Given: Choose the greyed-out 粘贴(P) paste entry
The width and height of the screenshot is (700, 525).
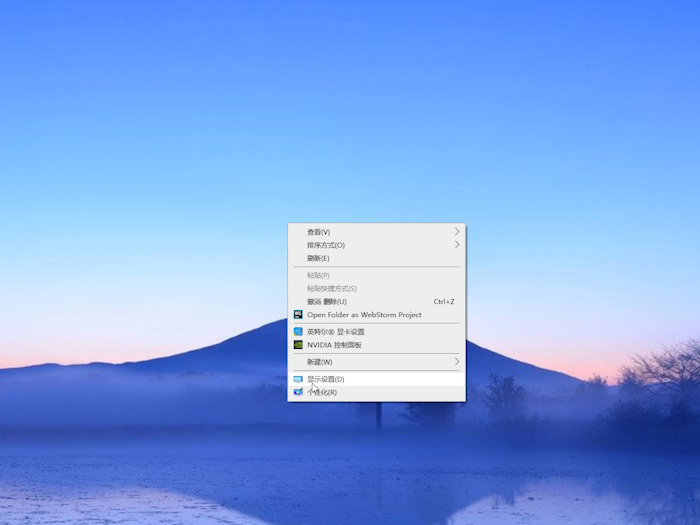Looking at the screenshot, I should pyautogui.click(x=318, y=275).
